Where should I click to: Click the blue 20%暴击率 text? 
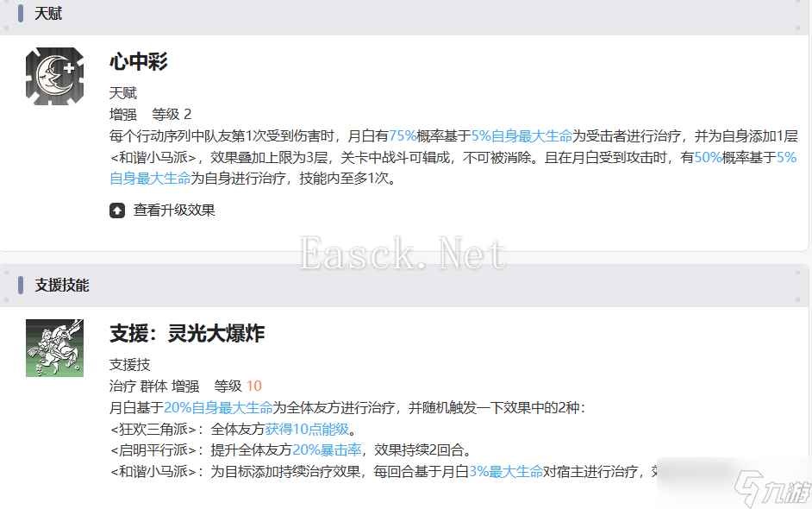click(x=327, y=450)
